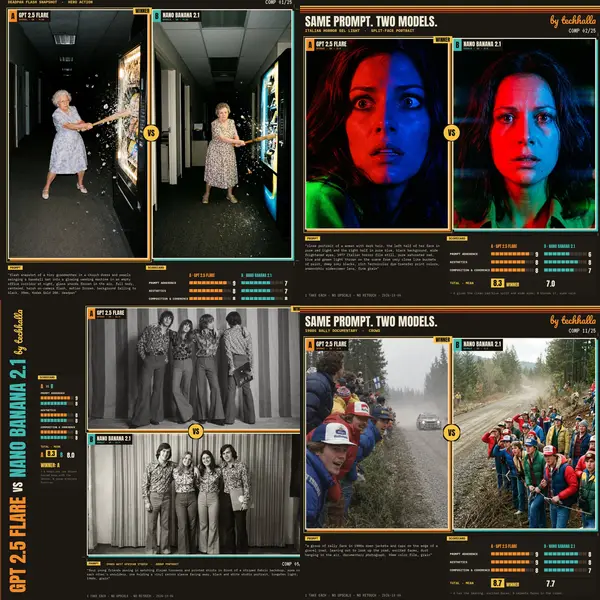
Task: Click the VS badge between the rally photos
Action: tap(452, 433)
